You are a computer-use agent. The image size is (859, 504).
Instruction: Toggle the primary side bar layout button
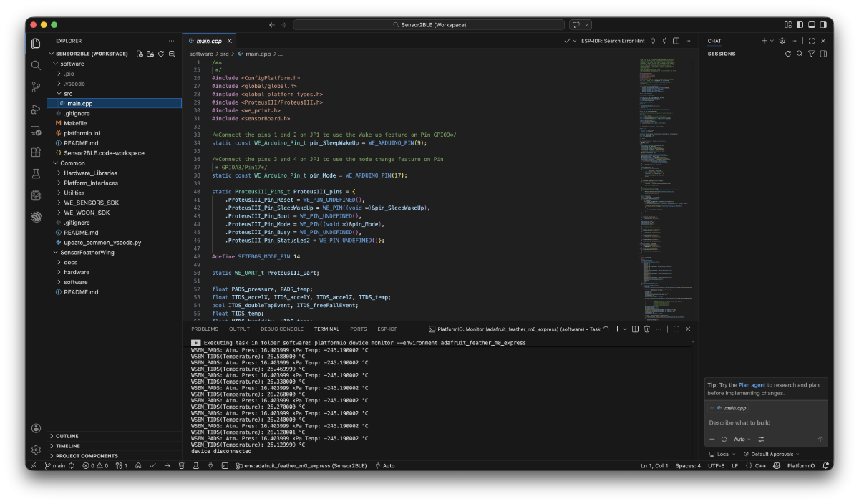point(800,24)
